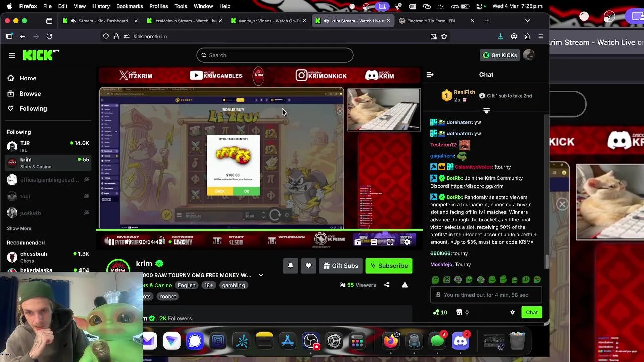Open Discord in the Dock
The height and width of the screenshot is (362, 644).
pos(460,341)
